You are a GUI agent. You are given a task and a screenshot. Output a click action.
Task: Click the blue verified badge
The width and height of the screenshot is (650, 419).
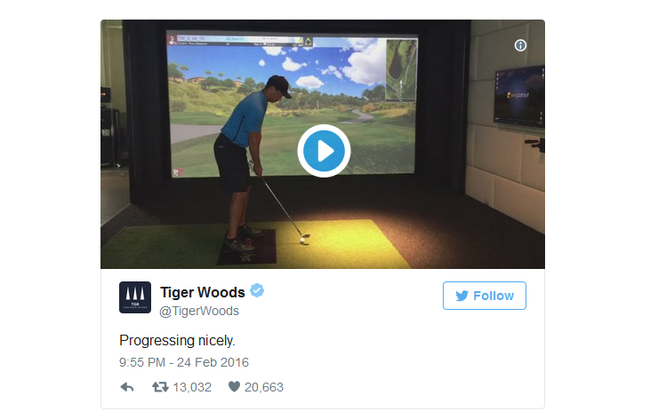257,291
